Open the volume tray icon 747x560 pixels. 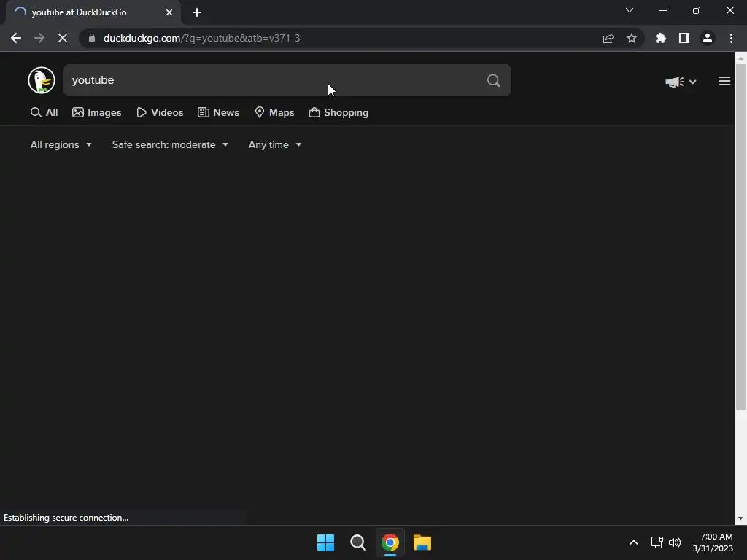(x=675, y=542)
